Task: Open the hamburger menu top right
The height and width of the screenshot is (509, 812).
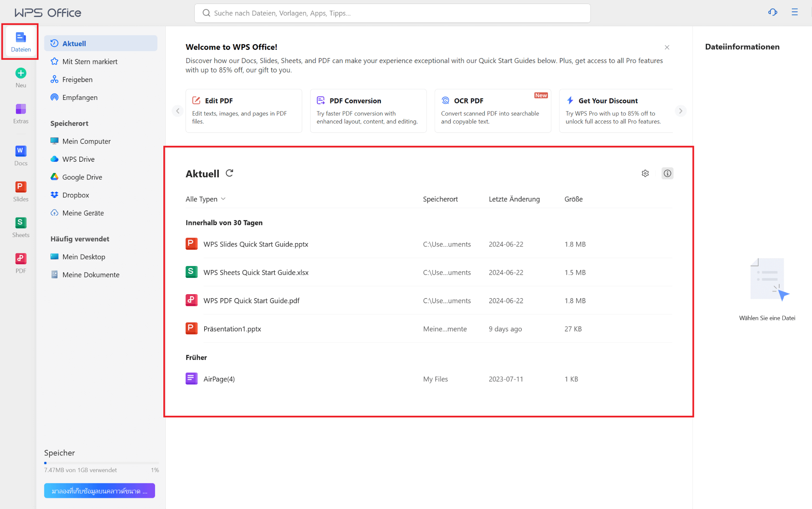Action: pyautogui.click(x=795, y=12)
